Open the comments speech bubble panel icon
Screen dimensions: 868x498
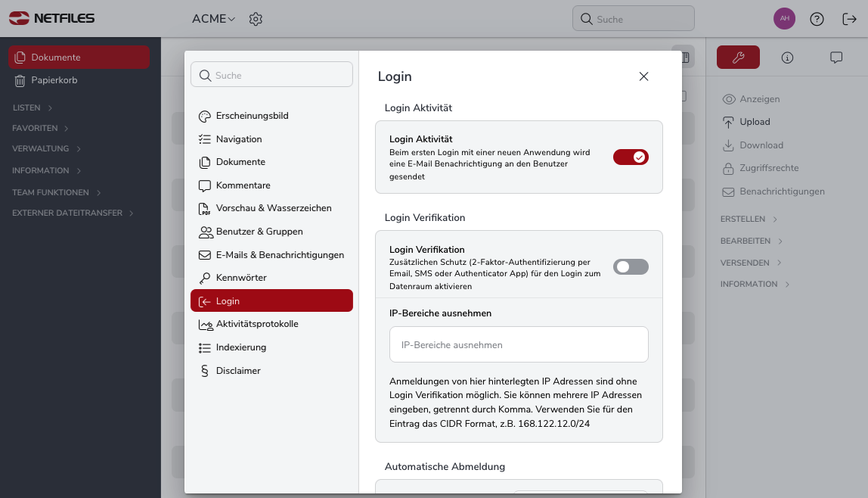coord(836,58)
